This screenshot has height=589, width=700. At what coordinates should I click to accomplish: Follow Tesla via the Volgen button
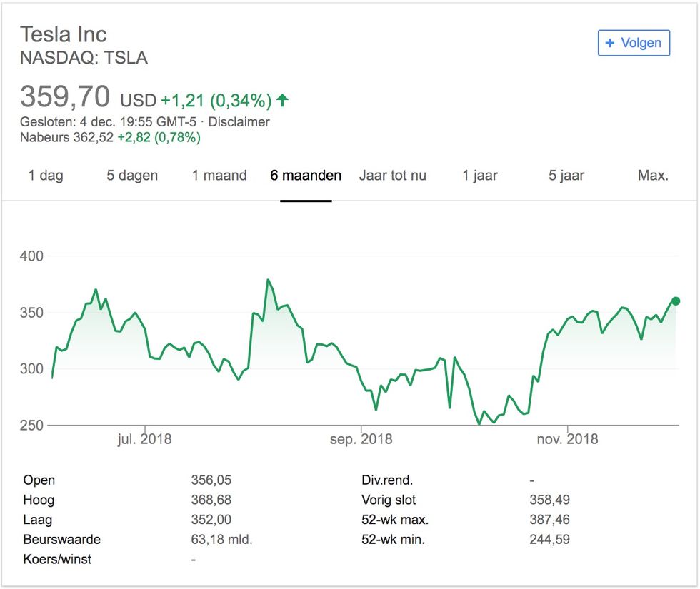[x=634, y=43]
